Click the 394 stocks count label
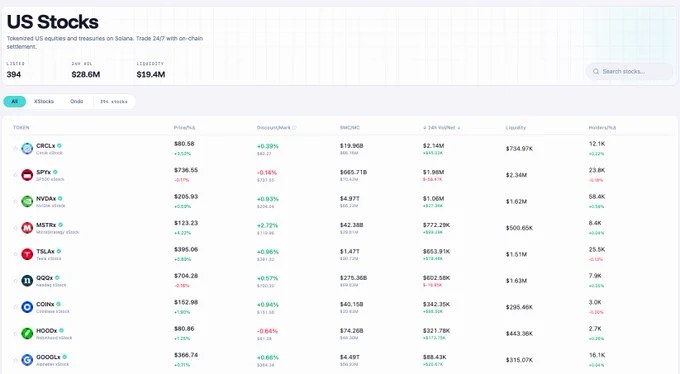This screenshot has width=680, height=374. coord(114,102)
